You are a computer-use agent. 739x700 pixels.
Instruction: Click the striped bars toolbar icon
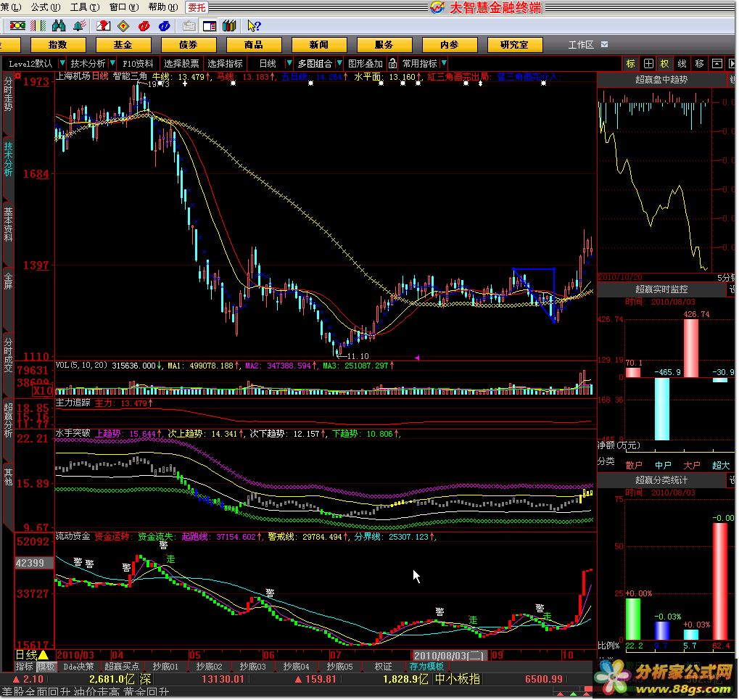pyautogui.click(x=38, y=25)
